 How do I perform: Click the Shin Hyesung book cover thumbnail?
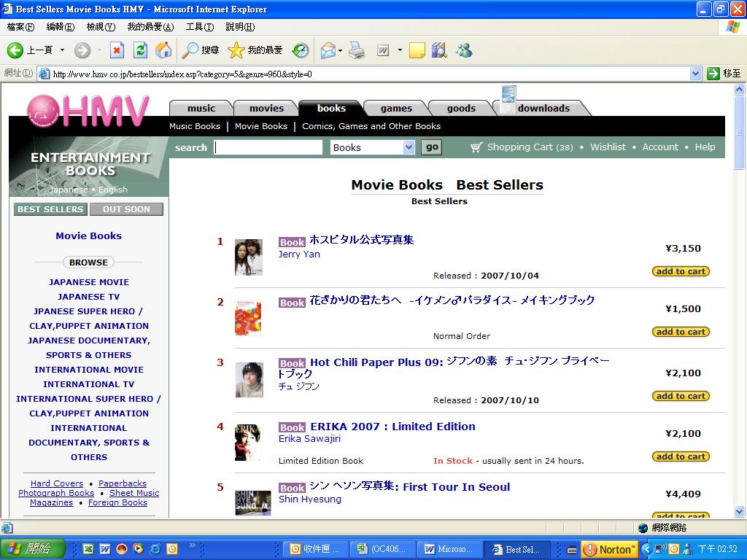coord(253,503)
